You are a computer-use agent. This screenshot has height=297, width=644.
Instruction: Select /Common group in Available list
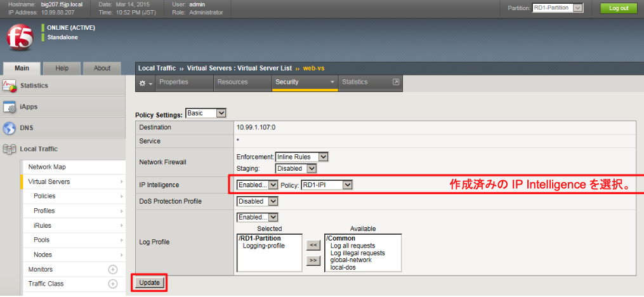click(x=341, y=239)
